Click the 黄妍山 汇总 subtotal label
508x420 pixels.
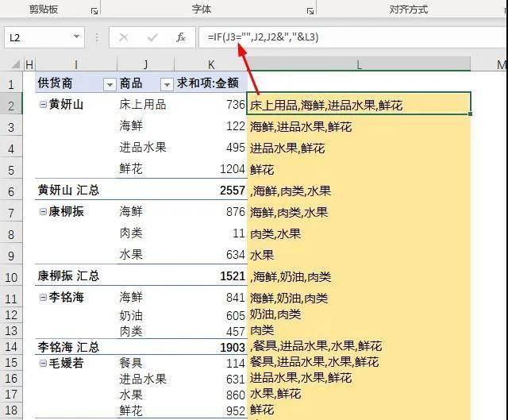click(68, 190)
